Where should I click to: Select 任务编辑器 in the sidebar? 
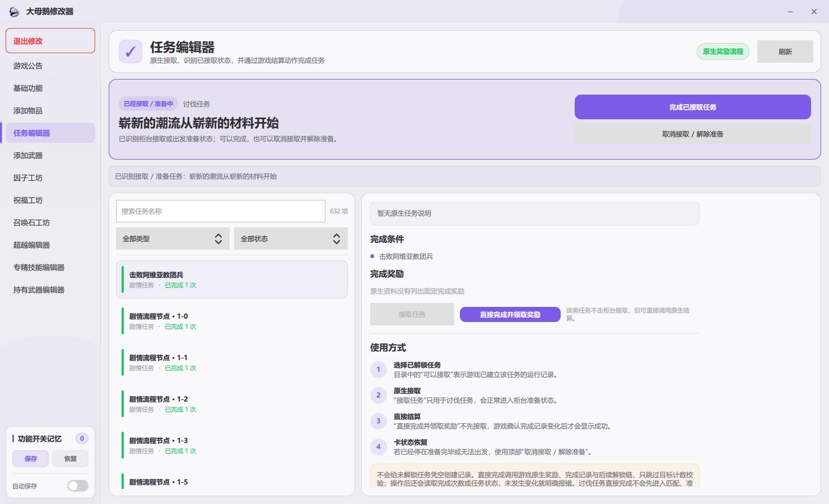(50, 133)
